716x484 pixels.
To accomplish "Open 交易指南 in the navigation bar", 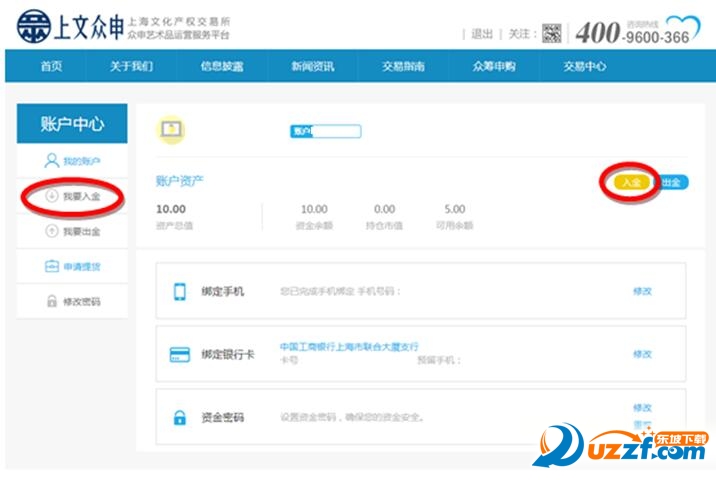I will pyautogui.click(x=404, y=66).
